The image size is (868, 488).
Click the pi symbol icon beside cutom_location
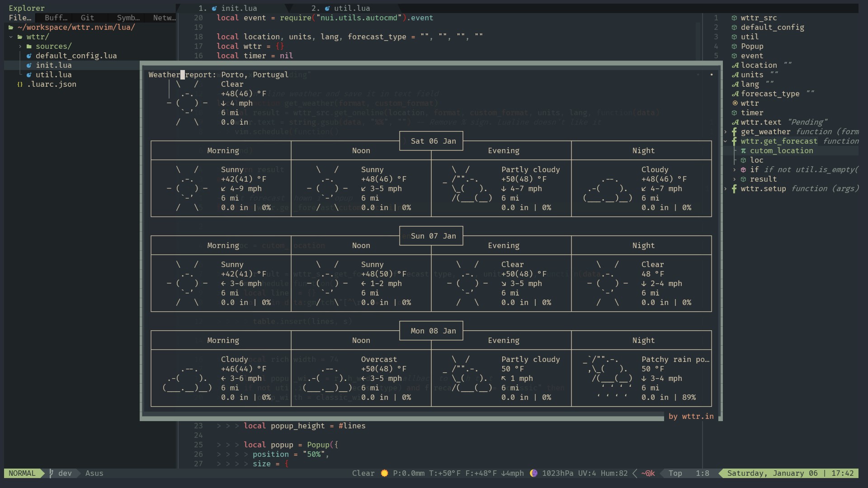tap(743, 151)
